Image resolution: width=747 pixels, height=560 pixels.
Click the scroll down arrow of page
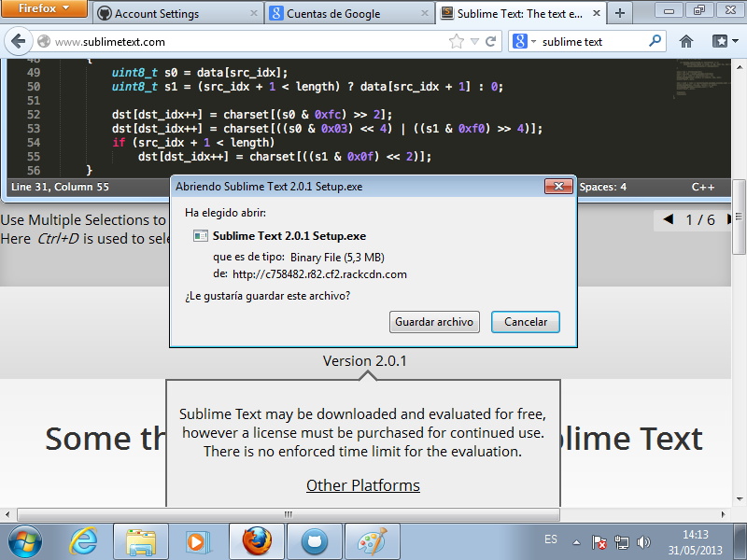coord(739,499)
